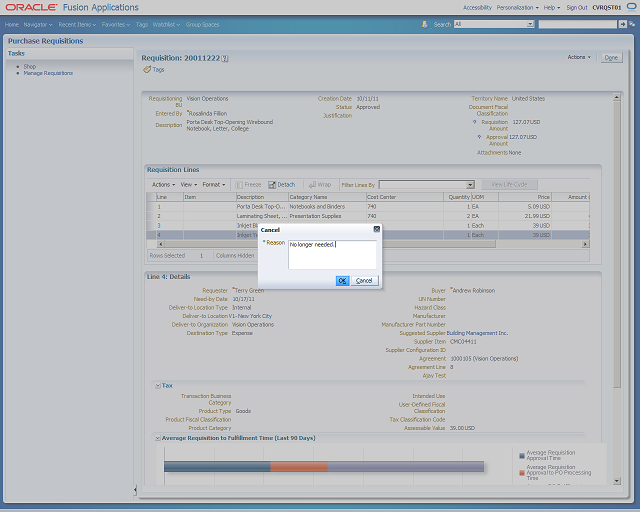Open Requisition Lines Actions menu

[x=163, y=185]
